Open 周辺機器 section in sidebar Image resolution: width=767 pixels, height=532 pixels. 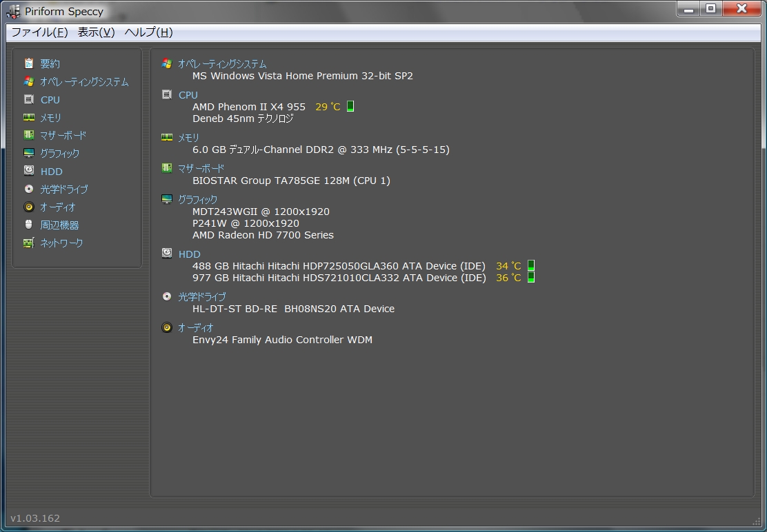(x=60, y=225)
